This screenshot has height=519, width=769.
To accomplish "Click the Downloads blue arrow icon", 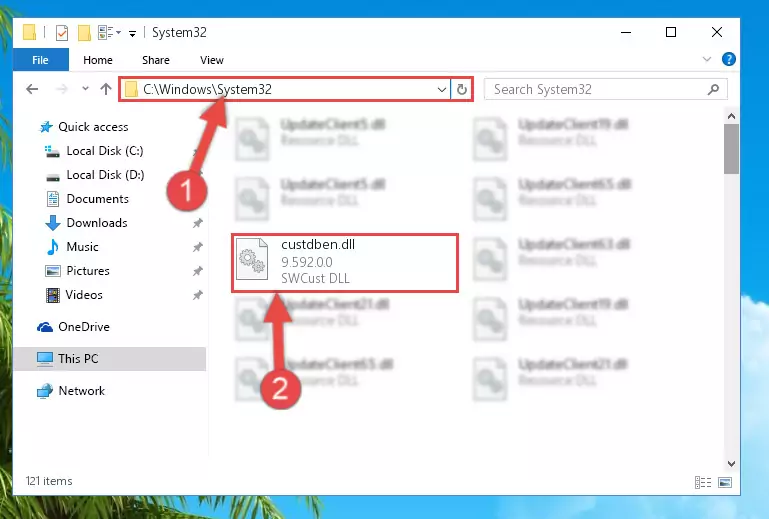I will [x=53, y=223].
